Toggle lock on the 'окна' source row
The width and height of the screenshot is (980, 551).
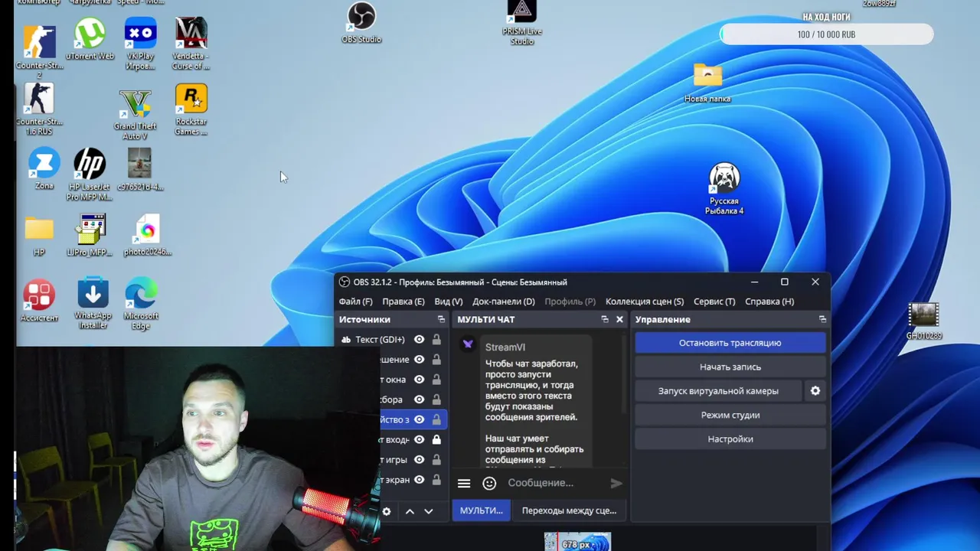pyautogui.click(x=436, y=380)
